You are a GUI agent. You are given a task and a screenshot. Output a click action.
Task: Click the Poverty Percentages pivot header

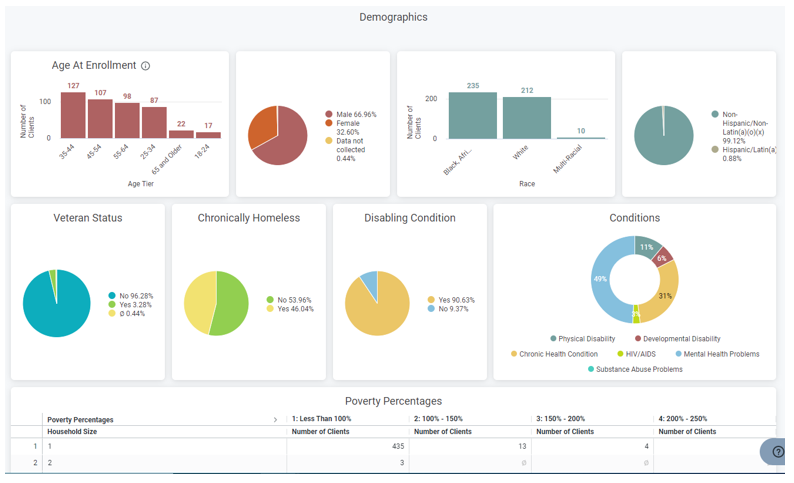[81, 420]
